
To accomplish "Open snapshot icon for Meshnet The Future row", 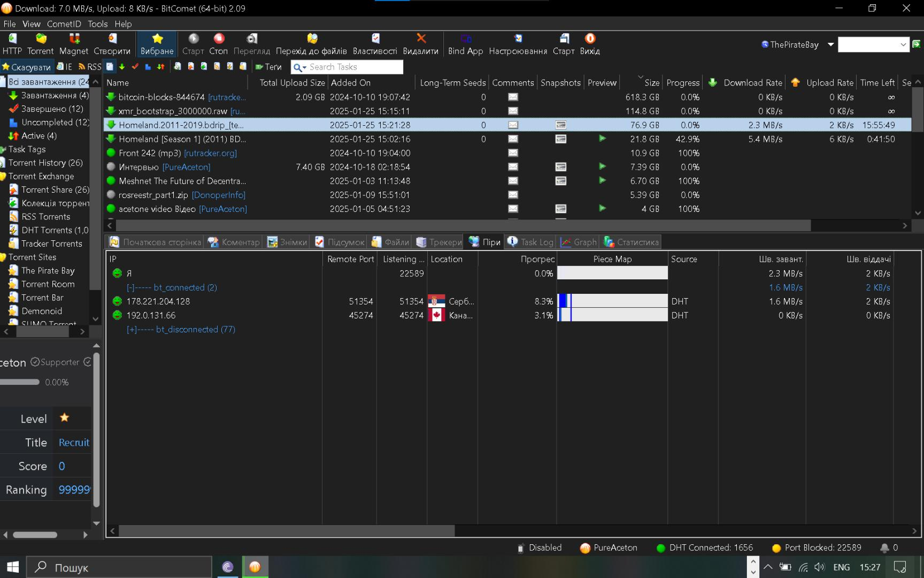I will click(x=560, y=181).
